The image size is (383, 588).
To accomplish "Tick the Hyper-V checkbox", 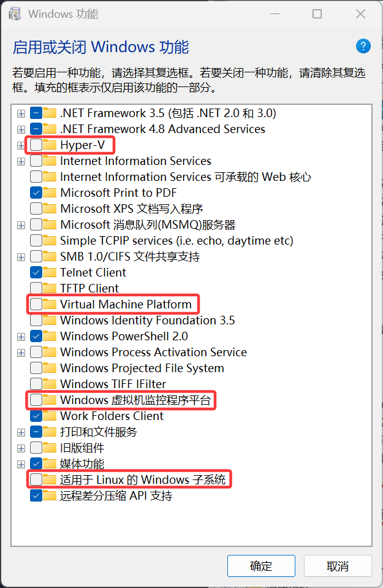I will (x=36, y=145).
